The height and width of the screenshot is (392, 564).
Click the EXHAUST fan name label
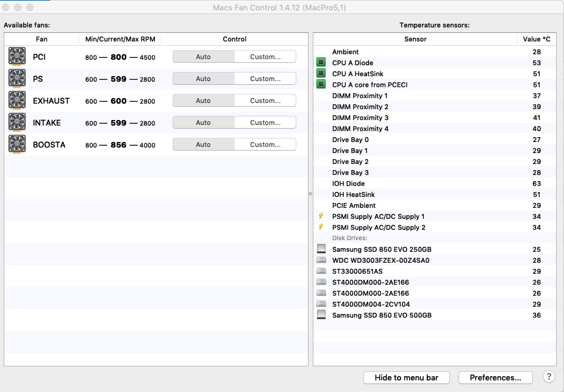point(51,101)
